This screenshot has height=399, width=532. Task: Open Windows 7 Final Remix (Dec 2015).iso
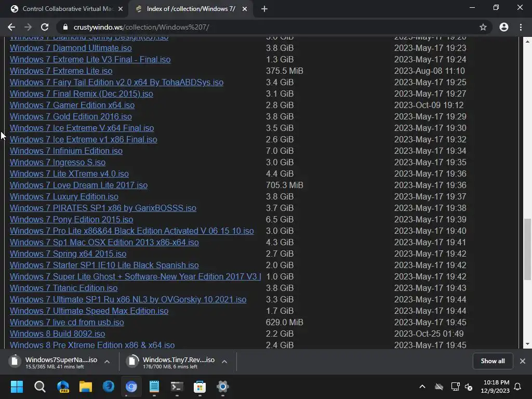coord(82,94)
